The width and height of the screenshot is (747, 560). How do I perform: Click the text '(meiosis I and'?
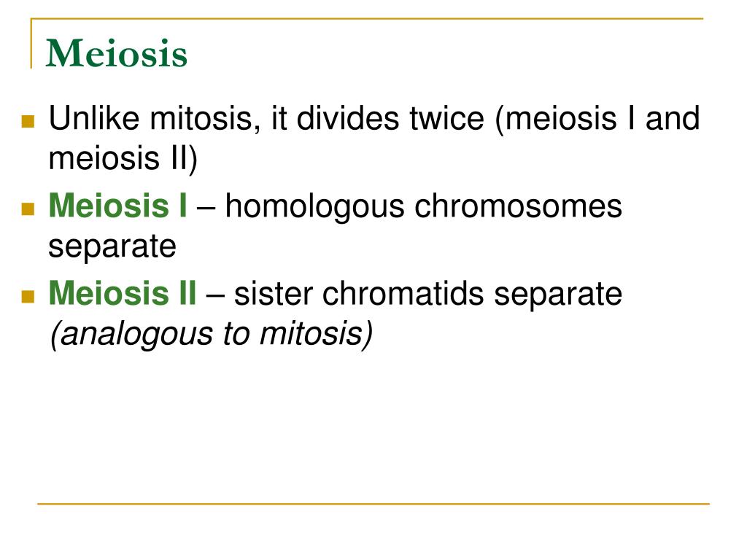pyautogui.click(x=597, y=119)
